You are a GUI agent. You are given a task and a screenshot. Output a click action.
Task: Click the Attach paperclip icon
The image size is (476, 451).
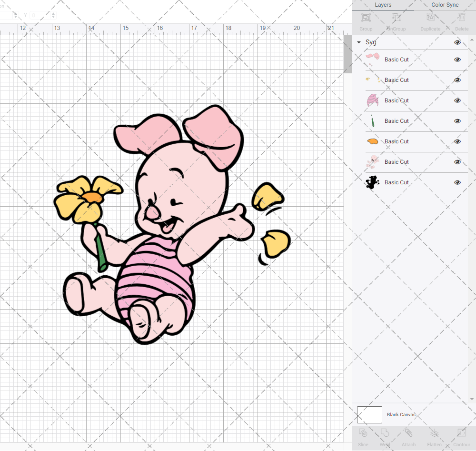coord(408,433)
